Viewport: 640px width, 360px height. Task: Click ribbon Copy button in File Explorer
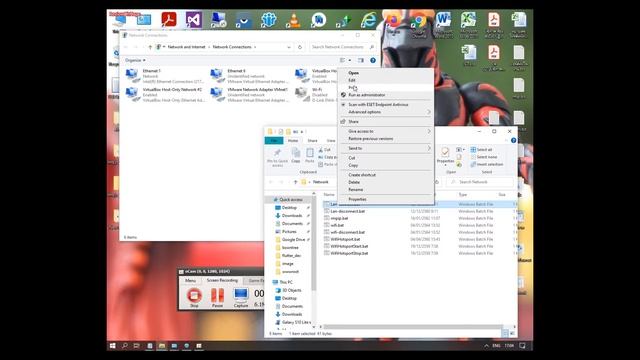click(x=296, y=156)
